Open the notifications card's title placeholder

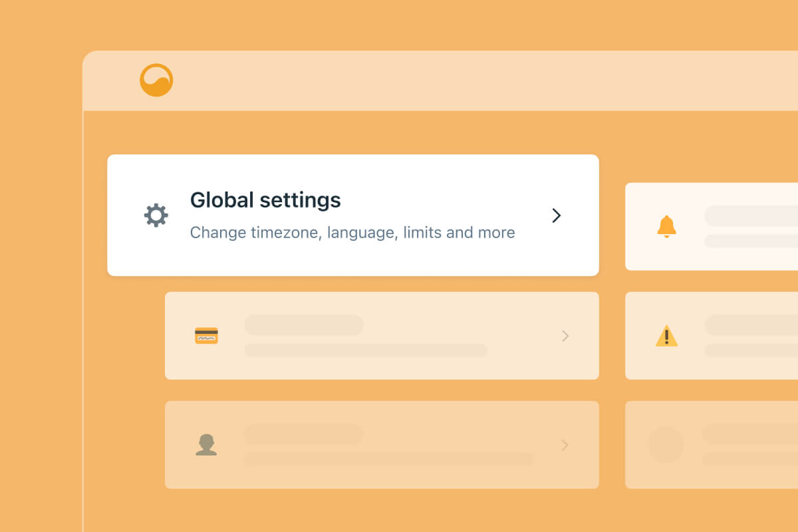click(750, 215)
